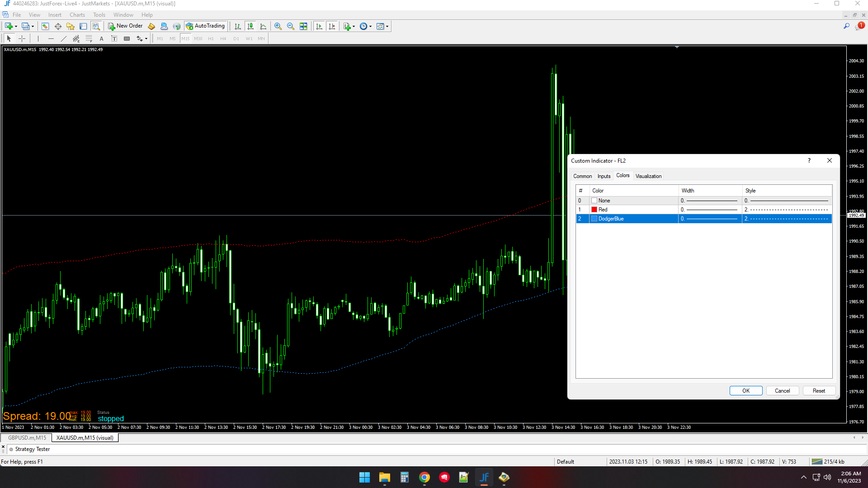Open New Order window
Viewport: 868px width, 488px height.
click(125, 26)
